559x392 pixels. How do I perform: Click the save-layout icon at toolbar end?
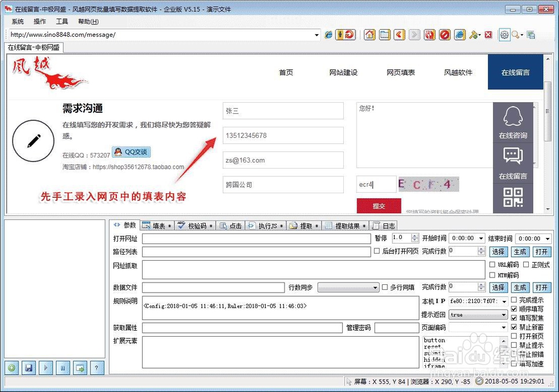pyautogui.click(x=531, y=35)
